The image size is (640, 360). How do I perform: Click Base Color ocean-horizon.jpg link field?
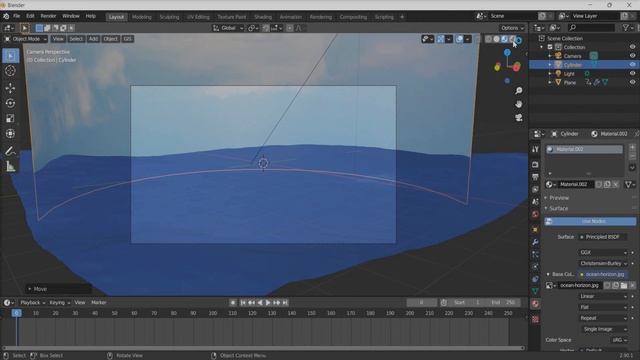(602, 274)
